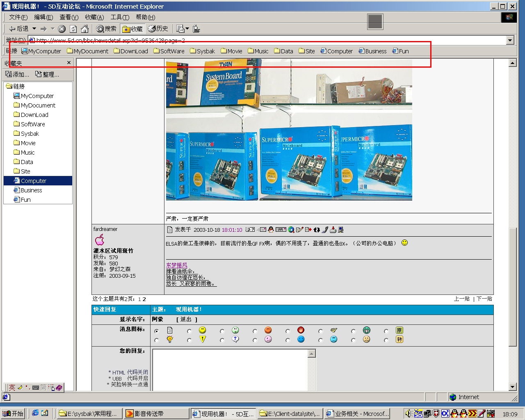Open Business link in links bar
Screen dimensions: 525x420
[372, 51]
